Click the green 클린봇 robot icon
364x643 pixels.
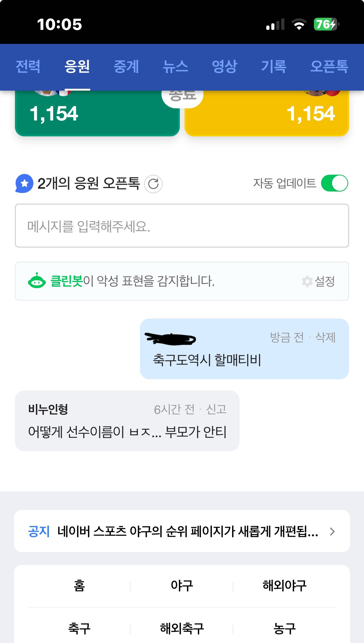[x=37, y=281]
